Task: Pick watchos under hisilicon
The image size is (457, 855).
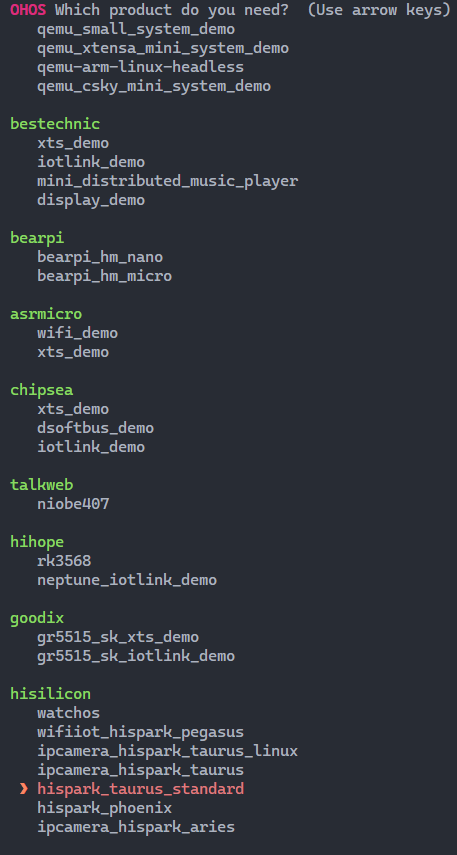Action: (69, 713)
